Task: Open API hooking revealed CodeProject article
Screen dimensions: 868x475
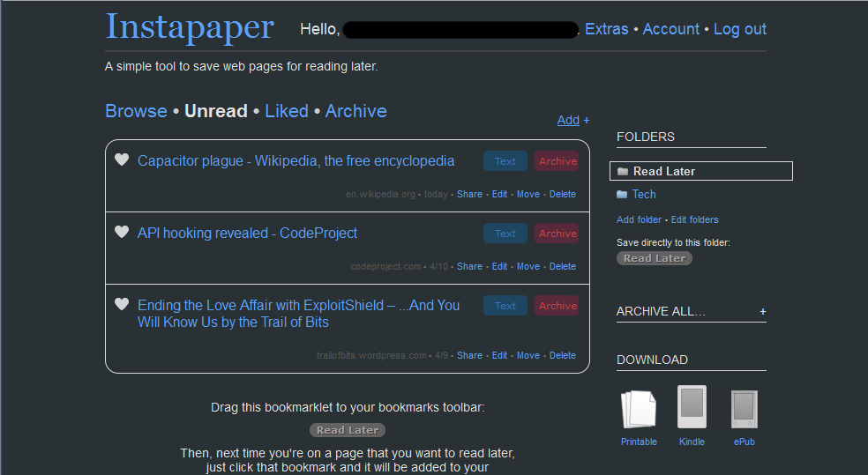Action: (248, 234)
